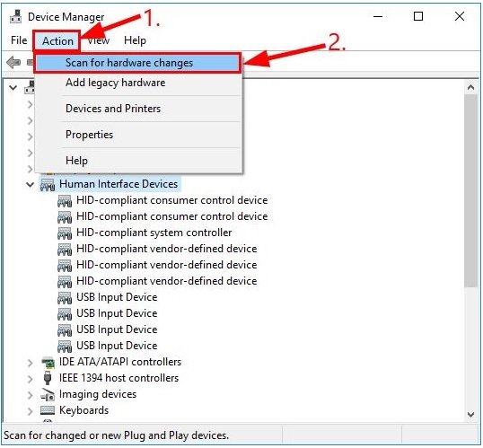Click the IEEE 1394 host controllers icon
This screenshot has width=483, height=448.
point(48,378)
